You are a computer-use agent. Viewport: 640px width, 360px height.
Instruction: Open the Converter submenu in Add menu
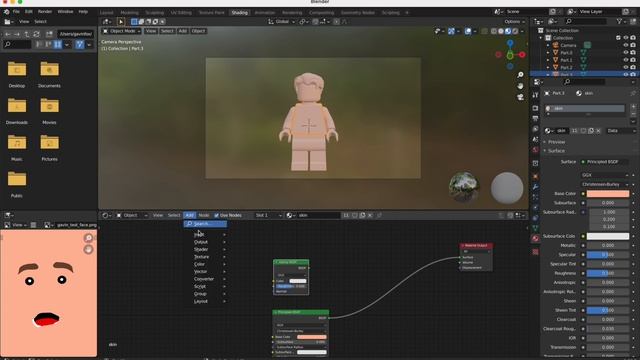pos(210,279)
